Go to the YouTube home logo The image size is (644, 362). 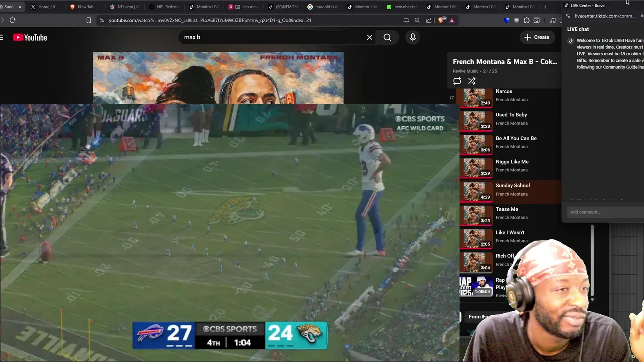pos(30,37)
